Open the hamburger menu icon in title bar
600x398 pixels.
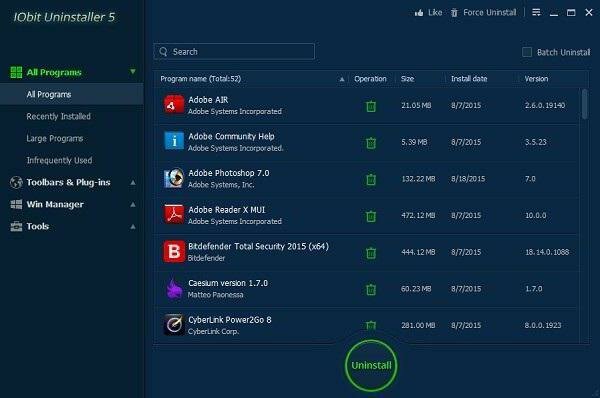click(x=536, y=13)
